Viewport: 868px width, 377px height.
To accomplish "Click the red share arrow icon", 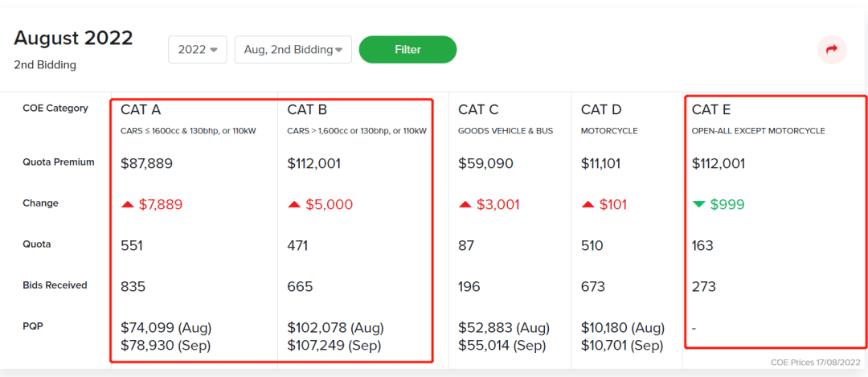I will click(831, 50).
